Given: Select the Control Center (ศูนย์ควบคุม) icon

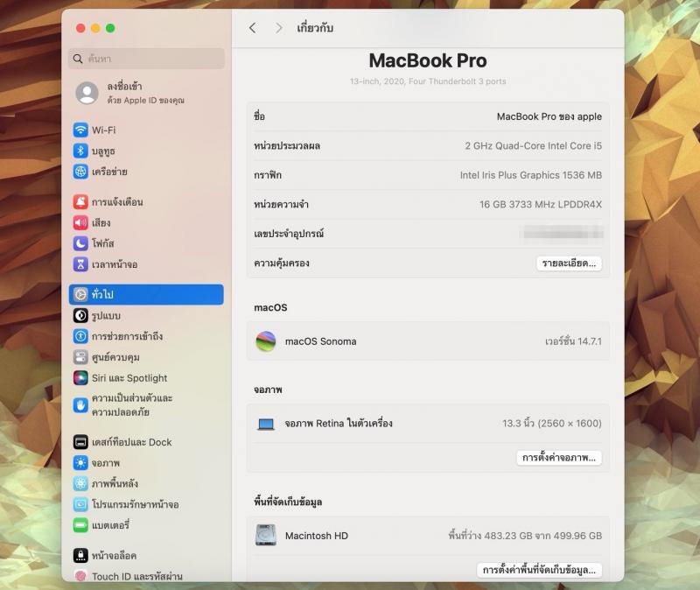Looking at the screenshot, I should pyautogui.click(x=80, y=357).
